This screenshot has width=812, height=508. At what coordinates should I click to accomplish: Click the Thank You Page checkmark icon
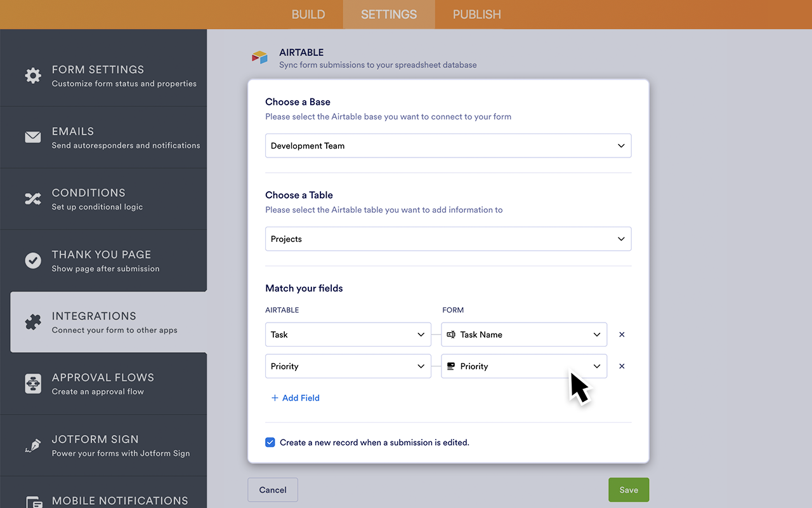33,260
